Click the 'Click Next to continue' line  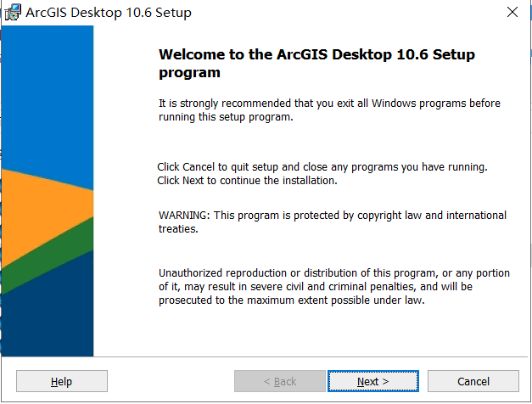(247, 181)
